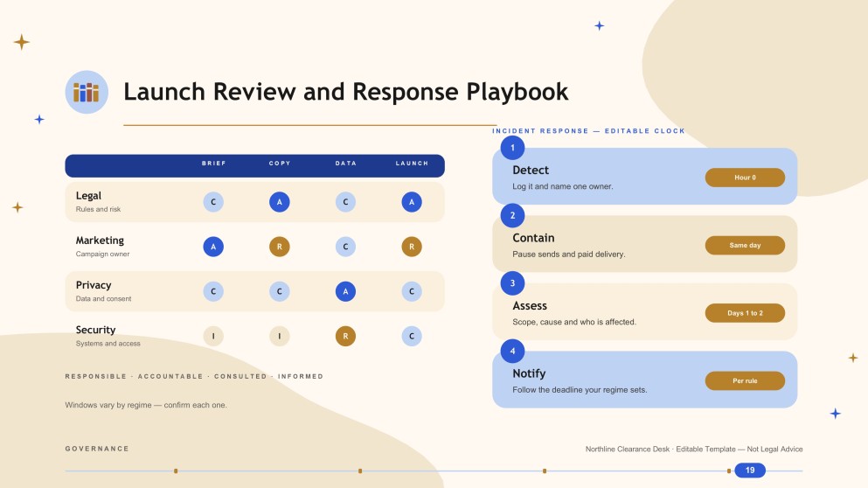Select the 'Contain' step title
The image size is (868, 488).
[533, 238]
